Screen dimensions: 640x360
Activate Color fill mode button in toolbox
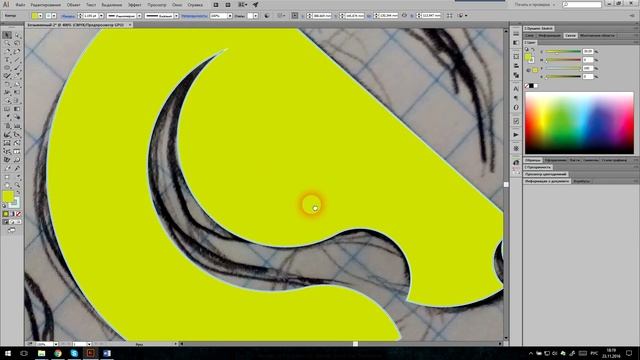[6, 214]
